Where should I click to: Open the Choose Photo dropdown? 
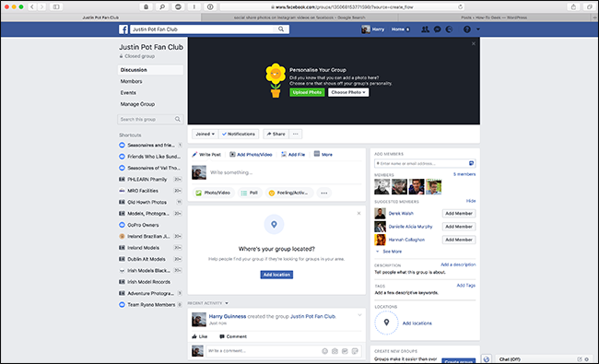pos(348,92)
